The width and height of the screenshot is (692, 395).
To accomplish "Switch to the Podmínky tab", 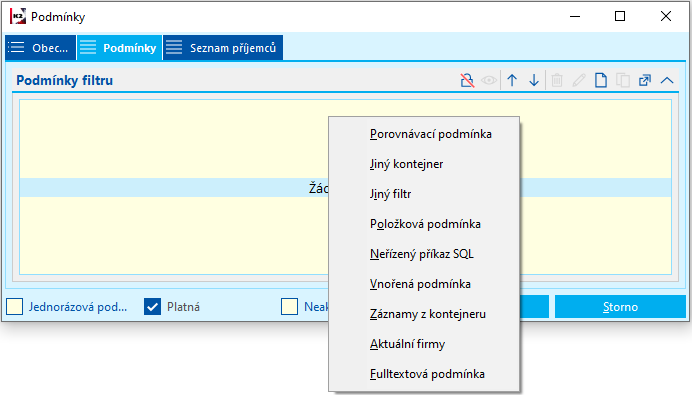I will (x=119, y=48).
